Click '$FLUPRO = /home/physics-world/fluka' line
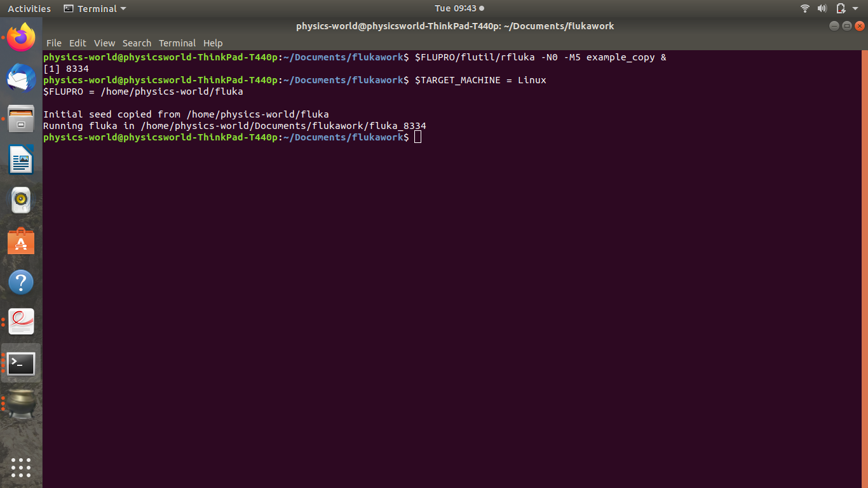The image size is (868, 488). point(143,91)
